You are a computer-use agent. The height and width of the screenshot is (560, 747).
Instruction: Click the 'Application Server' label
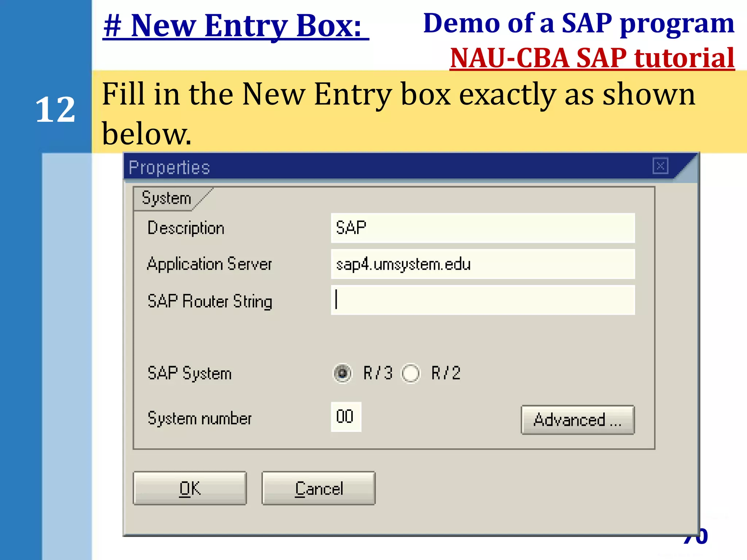pyautogui.click(x=209, y=264)
